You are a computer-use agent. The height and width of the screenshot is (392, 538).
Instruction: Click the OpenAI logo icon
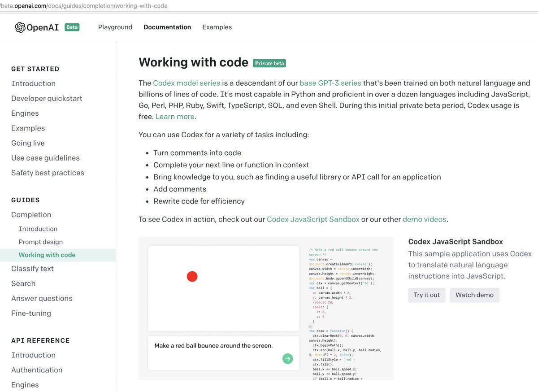click(20, 27)
